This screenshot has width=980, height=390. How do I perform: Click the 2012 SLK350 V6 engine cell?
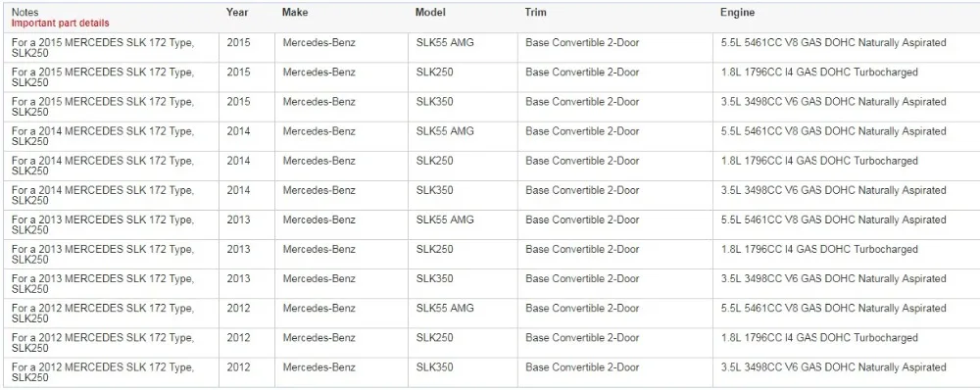845,372
